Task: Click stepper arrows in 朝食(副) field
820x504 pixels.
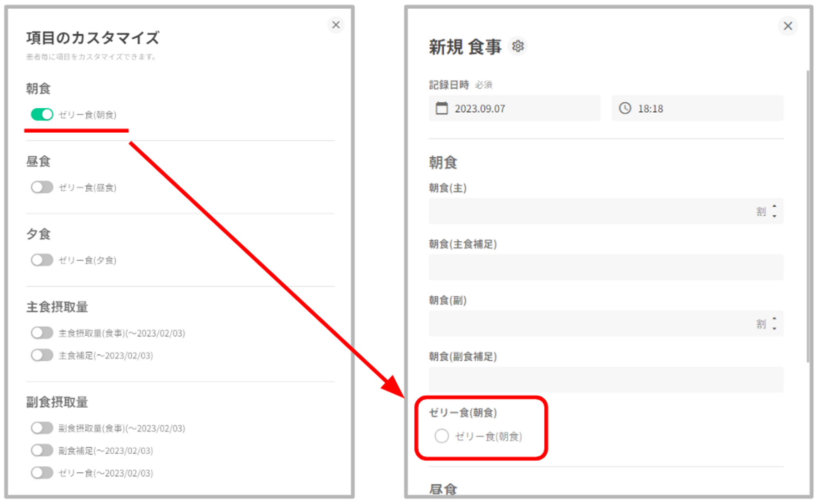Action: [774, 323]
